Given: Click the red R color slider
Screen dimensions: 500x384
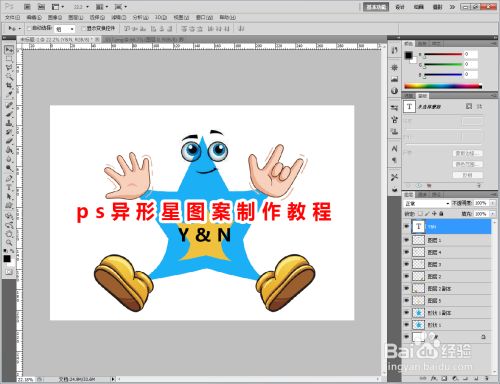Looking at the screenshot, I should 443,54.
